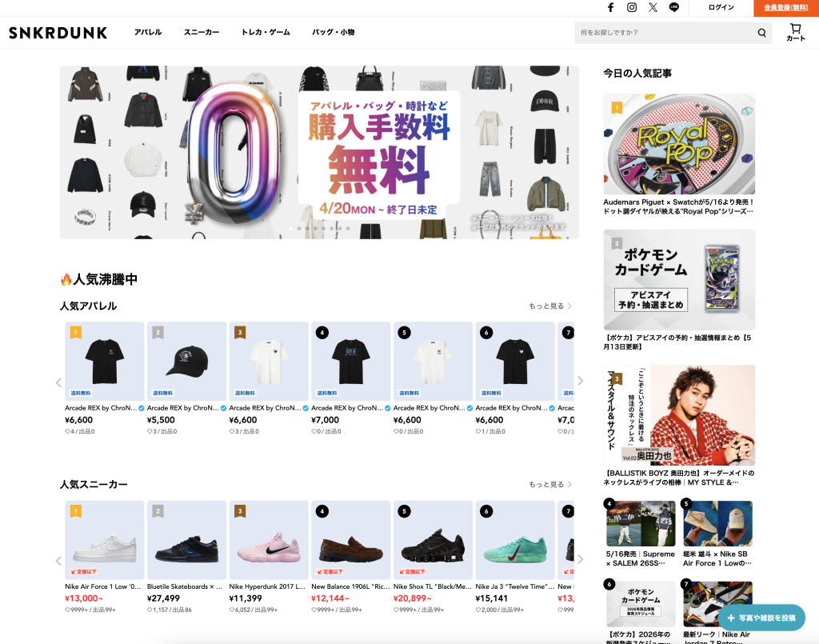Open the アパレル menu
The height and width of the screenshot is (644, 819).
(x=148, y=32)
